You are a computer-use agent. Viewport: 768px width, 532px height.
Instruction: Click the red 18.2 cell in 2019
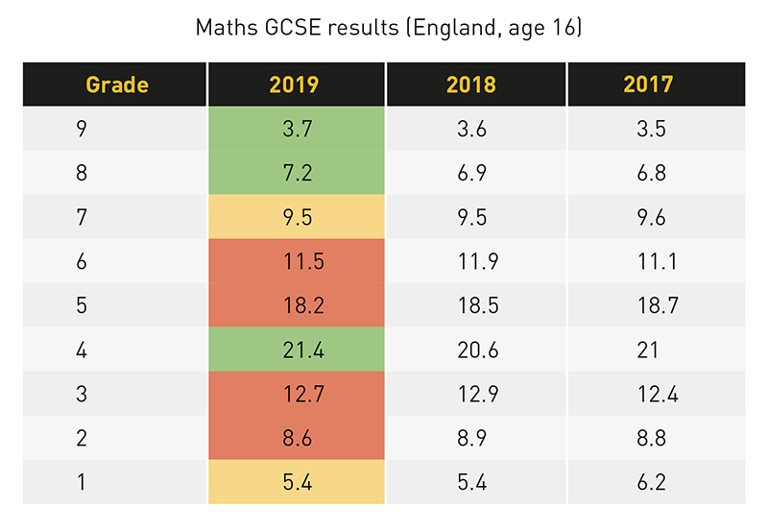[297, 305]
